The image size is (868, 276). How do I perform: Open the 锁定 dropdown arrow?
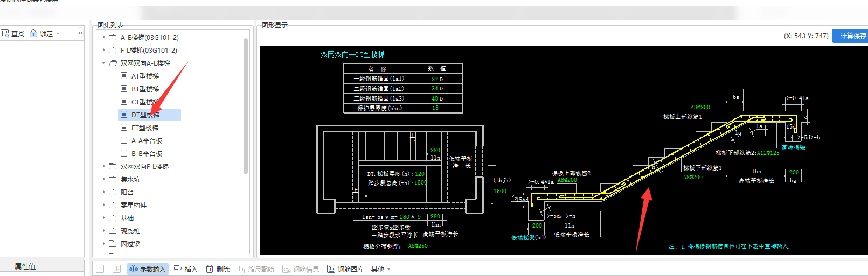58,33
